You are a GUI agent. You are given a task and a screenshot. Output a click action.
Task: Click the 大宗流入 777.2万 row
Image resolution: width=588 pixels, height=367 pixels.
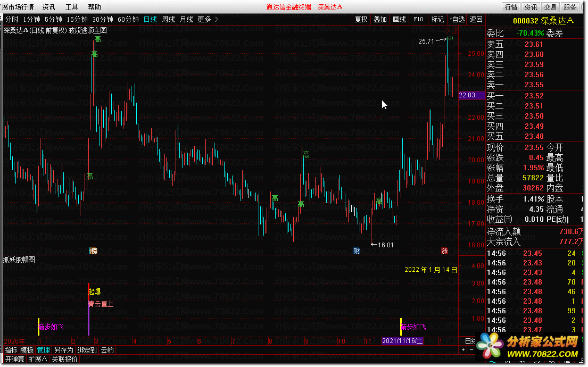point(535,242)
